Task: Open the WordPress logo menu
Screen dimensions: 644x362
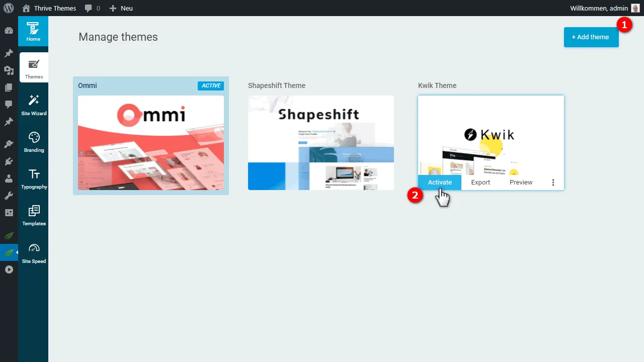Action: click(x=9, y=8)
